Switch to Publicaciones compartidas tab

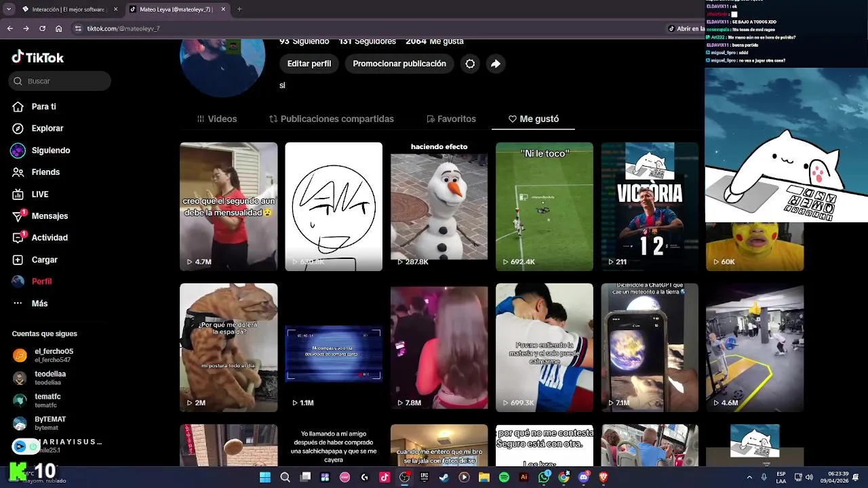[x=331, y=119]
